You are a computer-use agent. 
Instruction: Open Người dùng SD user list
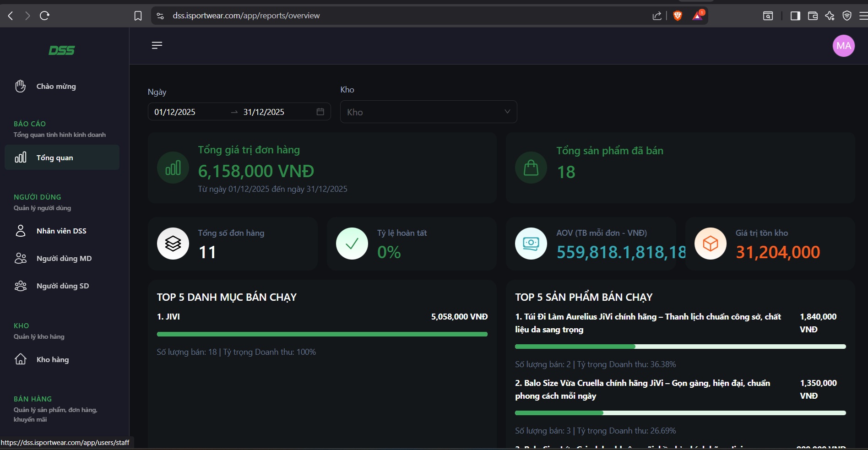point(63,286)
